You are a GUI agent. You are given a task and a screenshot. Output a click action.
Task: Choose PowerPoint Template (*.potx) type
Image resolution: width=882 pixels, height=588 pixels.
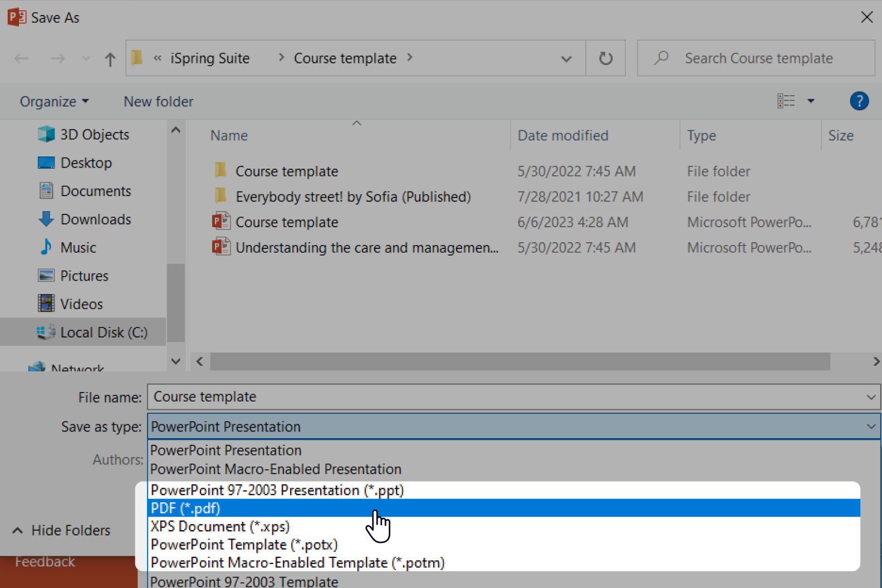click(504, 545)
